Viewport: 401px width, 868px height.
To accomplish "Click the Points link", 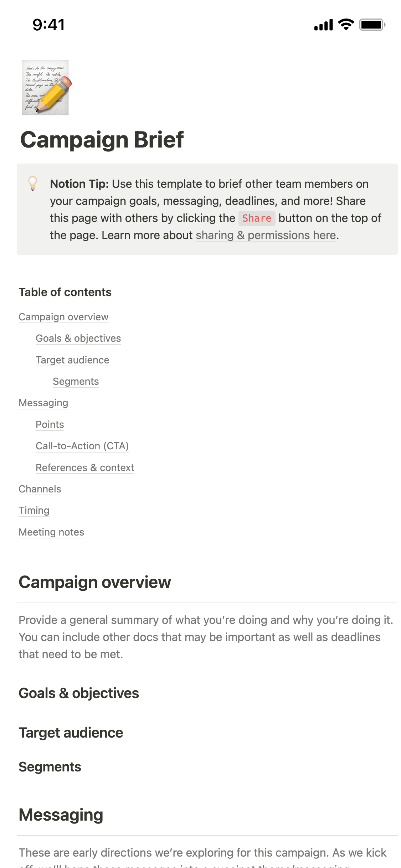I will point(50,424).
